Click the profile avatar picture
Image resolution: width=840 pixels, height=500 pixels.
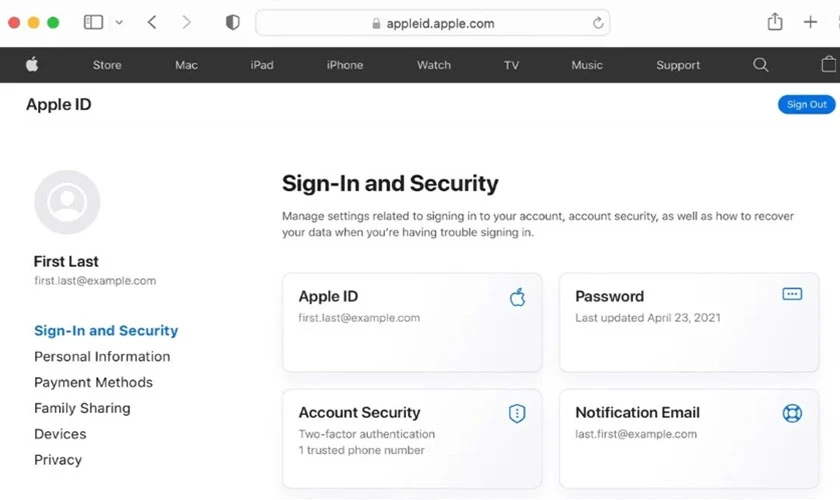67,202
